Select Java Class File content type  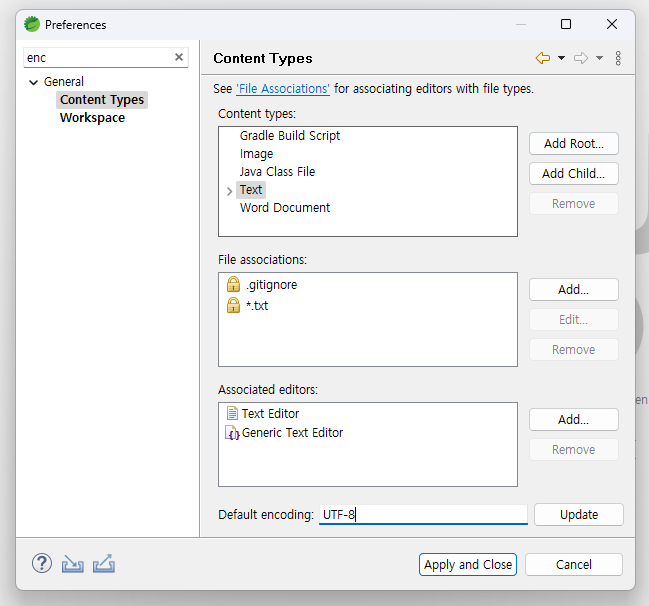point(277,172)
